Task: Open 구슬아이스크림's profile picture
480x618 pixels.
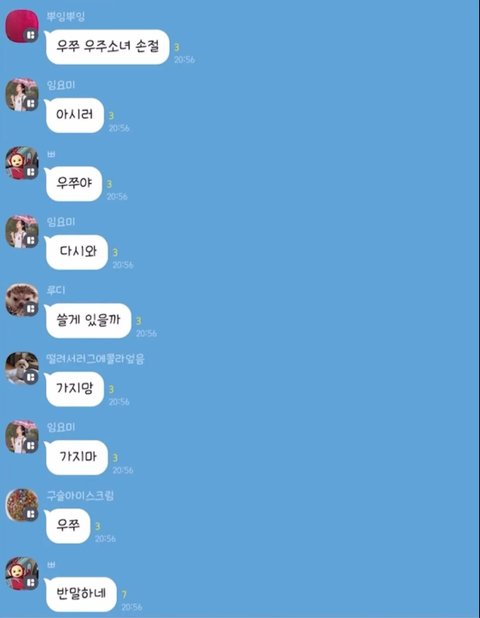Action: tap(22, 505)
